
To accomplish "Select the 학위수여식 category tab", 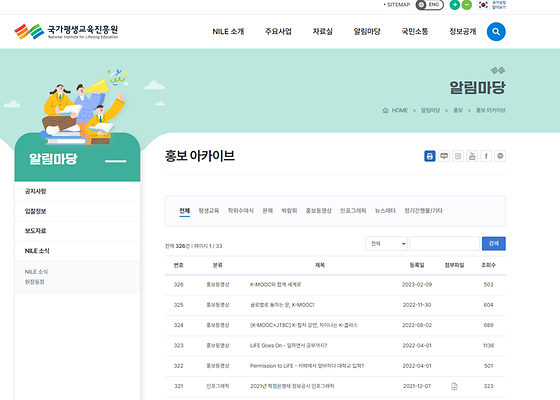I will point(241,211).
